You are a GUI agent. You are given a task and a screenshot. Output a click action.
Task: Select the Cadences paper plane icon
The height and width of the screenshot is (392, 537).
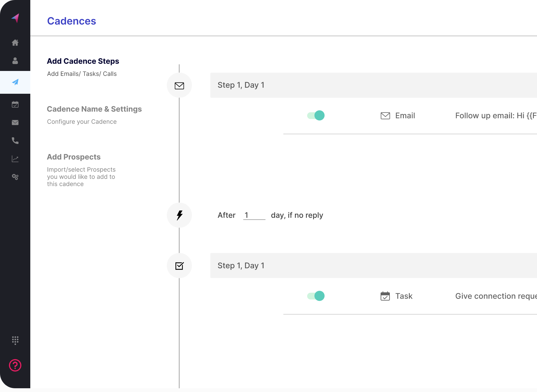pos(15,82)
